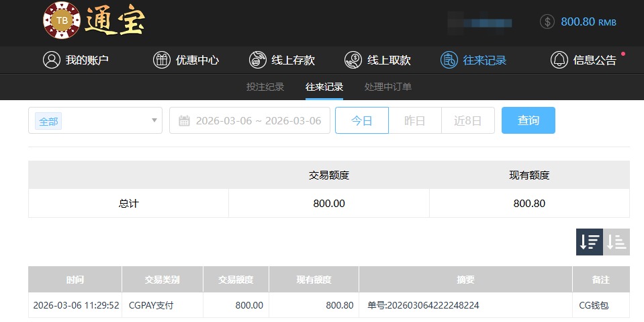Screen dimensions: 644x322
Task: Select the 今日 date filter
Action: pyautogui.click(x=362, y=120)
